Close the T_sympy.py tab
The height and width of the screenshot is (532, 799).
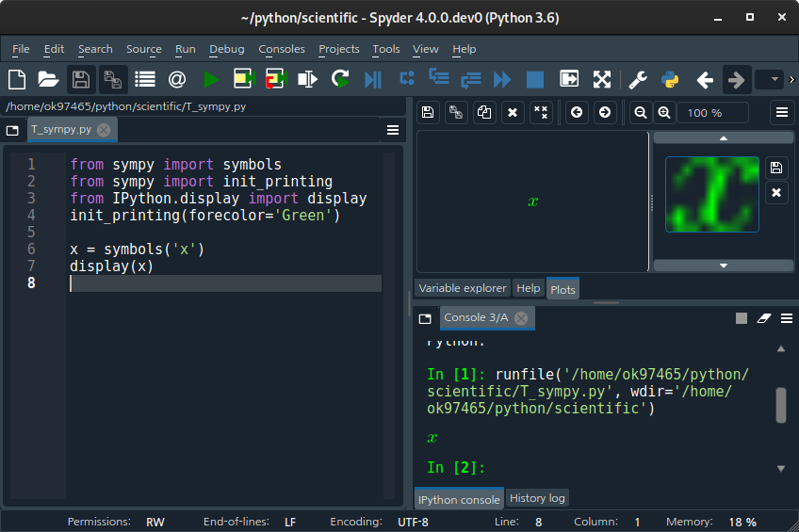104,130
